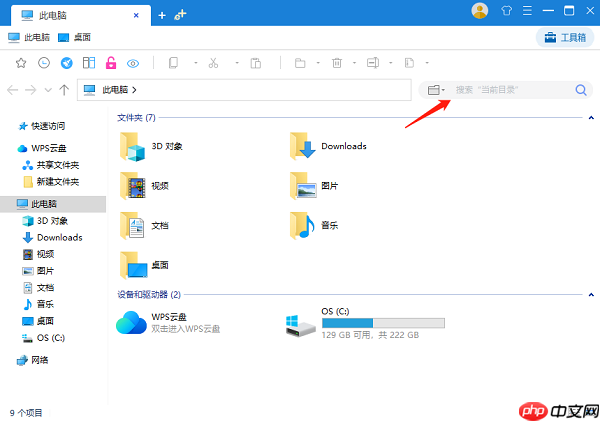Viewport: 600px width, 421px height.
Task: Click the blue globe browser icon
Action: point(67,63)
